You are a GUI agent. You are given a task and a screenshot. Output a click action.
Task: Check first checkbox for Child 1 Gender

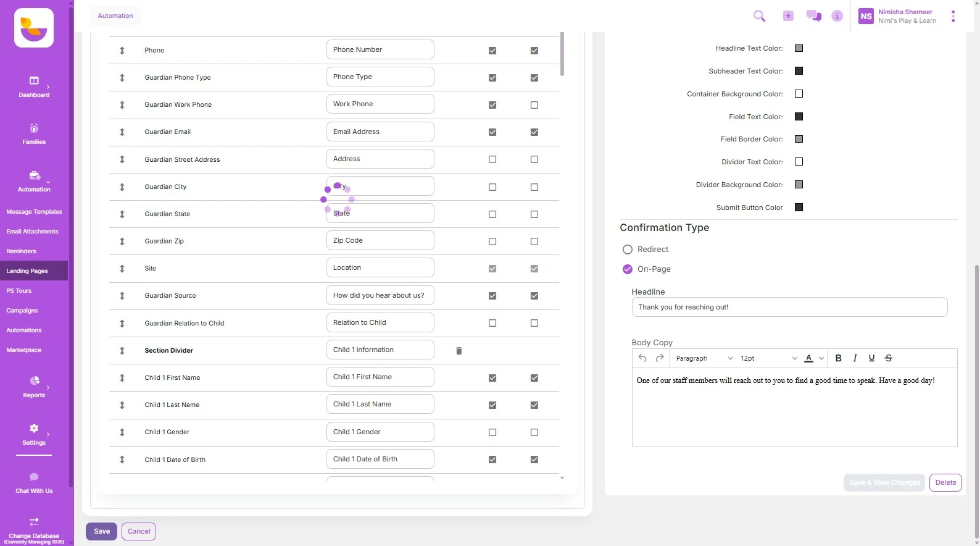492,432
